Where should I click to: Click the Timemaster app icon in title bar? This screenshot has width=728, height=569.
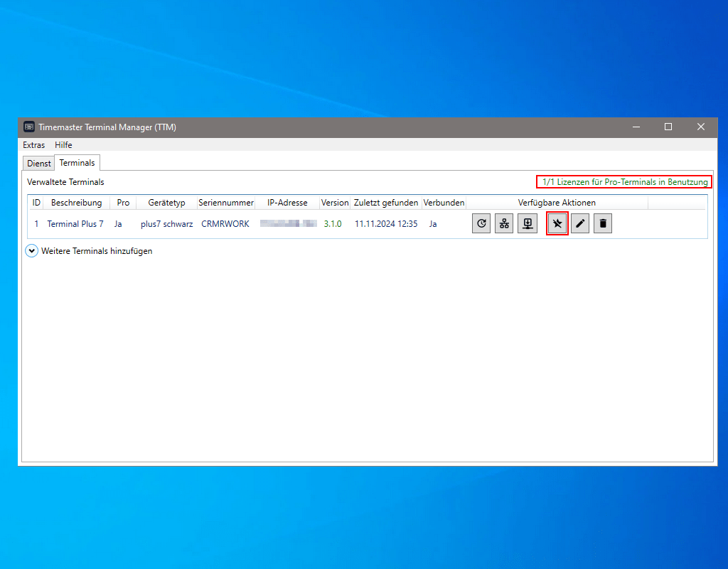(x=29, y=127)
